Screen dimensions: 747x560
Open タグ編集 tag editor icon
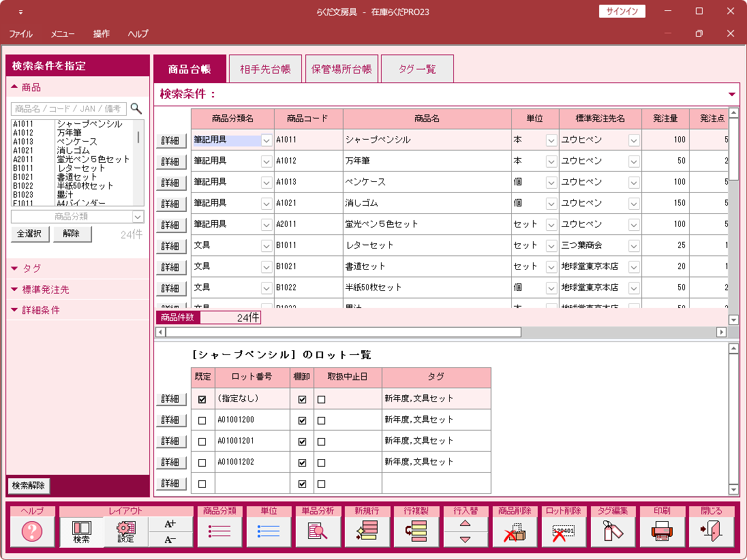pos(613,531)
